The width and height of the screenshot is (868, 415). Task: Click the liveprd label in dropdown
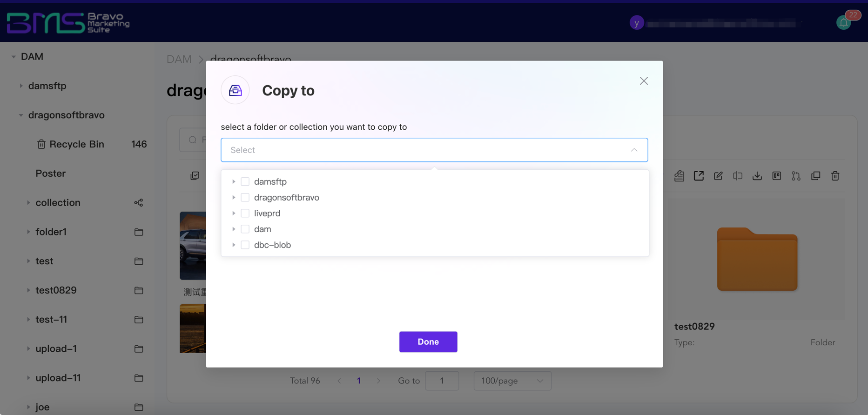point(267,214)
